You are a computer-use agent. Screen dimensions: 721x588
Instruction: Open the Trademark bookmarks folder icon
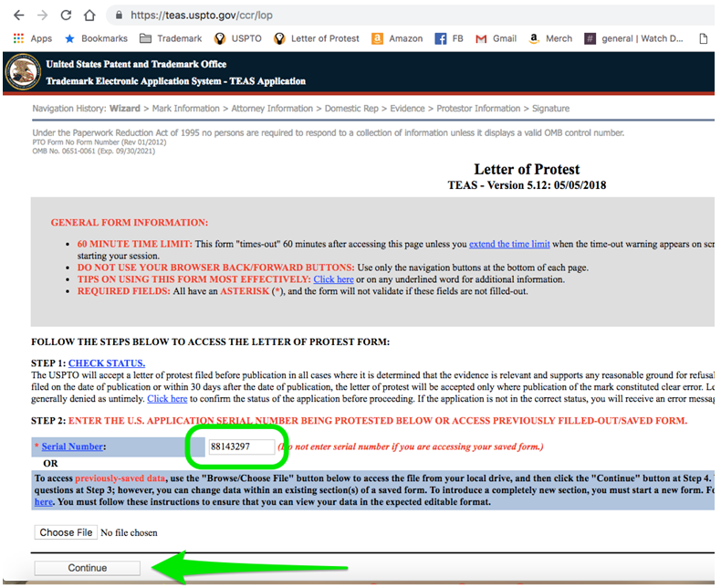click(145, 38)
